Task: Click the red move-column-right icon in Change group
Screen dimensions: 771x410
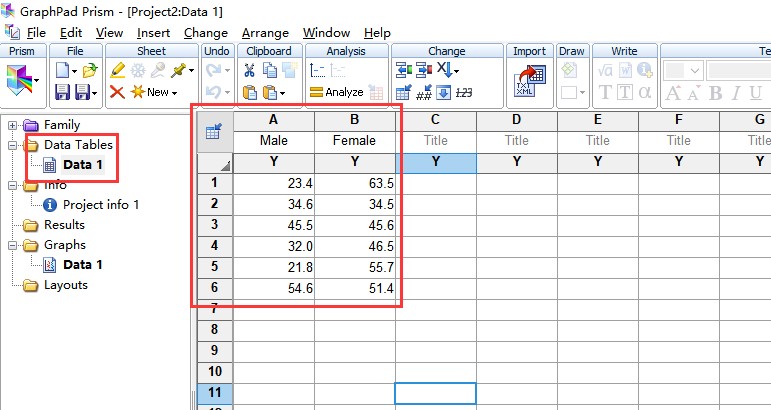Action: click(424, 70)
